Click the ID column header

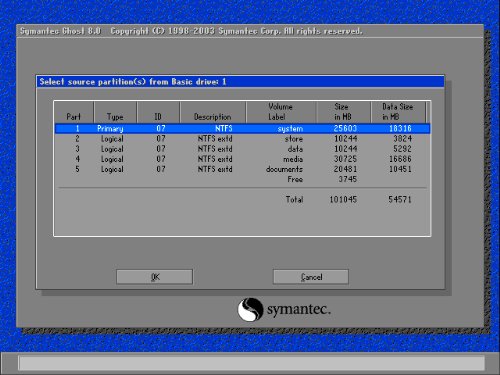[x=158, y=112]
